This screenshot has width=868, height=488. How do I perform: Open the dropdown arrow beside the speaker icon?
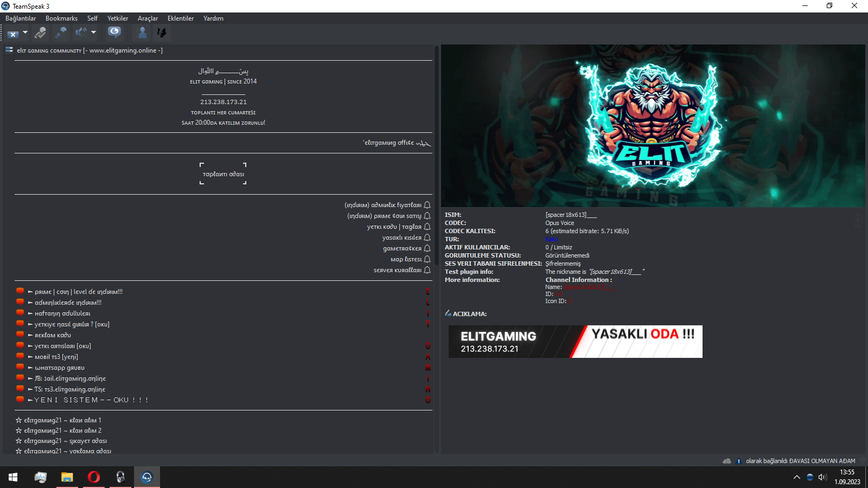click(93, 33)
